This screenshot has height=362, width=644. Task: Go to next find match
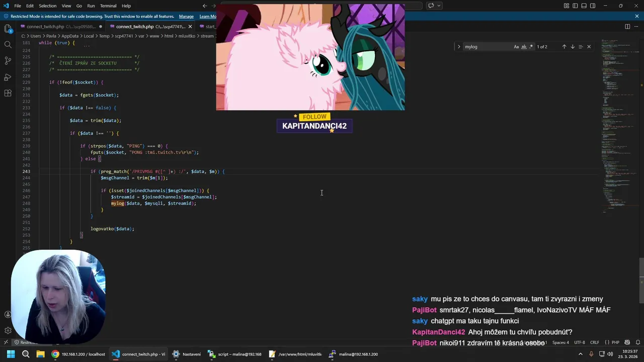click(x=572, y=47)
